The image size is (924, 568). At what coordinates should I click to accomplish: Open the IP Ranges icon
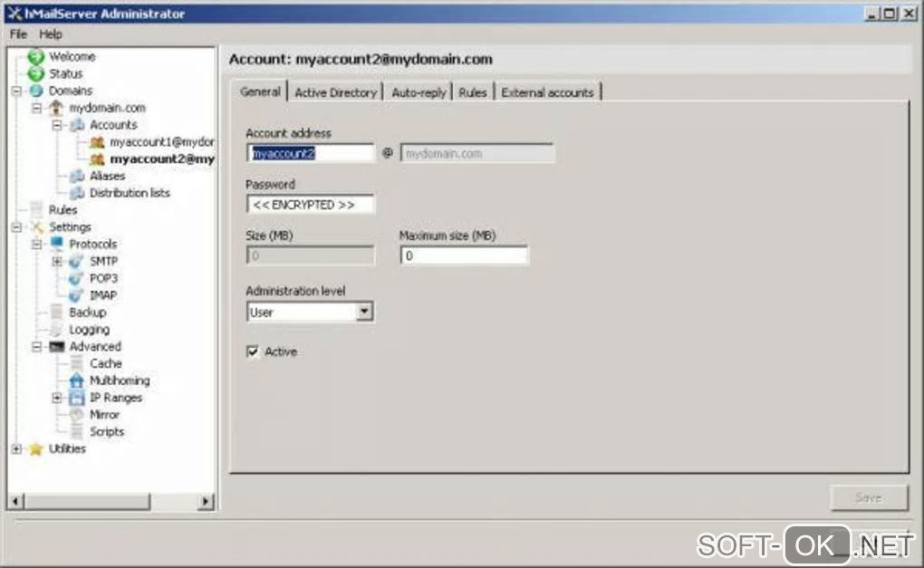click(76, 398)
